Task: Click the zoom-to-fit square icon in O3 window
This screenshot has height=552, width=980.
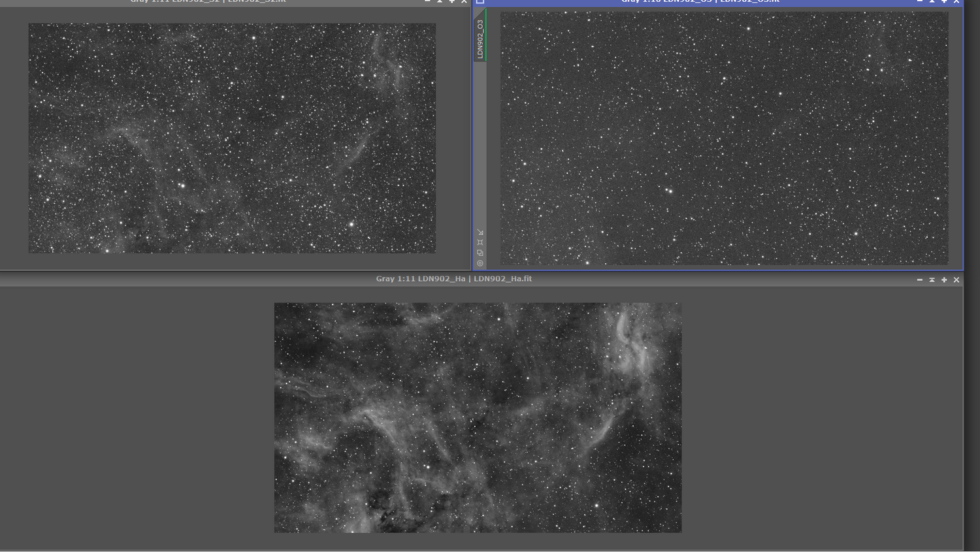Action: (x=480, y=242)
